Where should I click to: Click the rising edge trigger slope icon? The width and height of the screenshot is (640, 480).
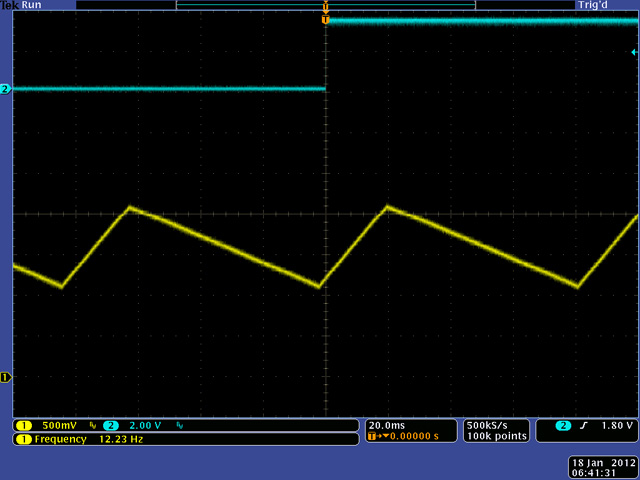pos(584,425)
